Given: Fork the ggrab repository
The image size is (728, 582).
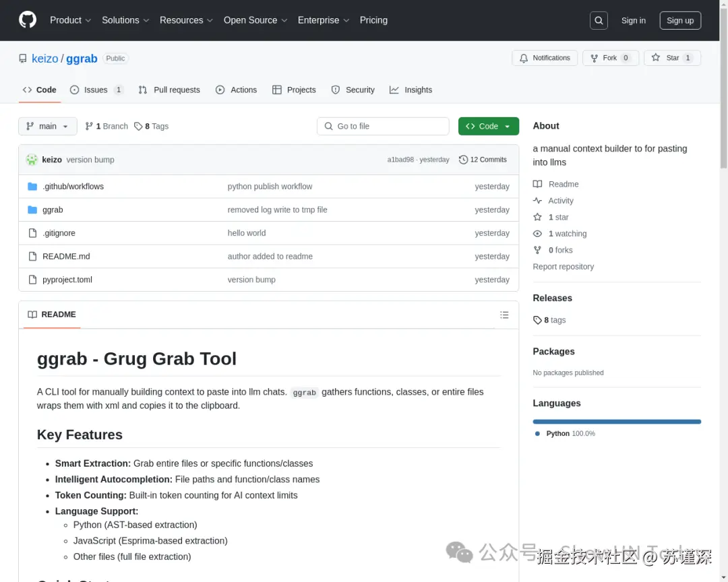Looking at the screenshot, I should pos(611,58).
